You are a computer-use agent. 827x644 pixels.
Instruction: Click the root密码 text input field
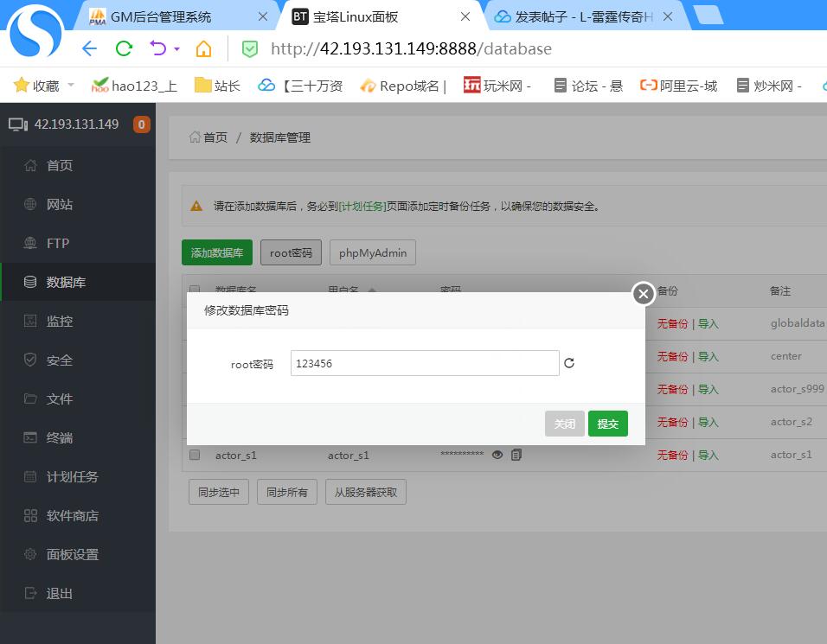(425, 363)
